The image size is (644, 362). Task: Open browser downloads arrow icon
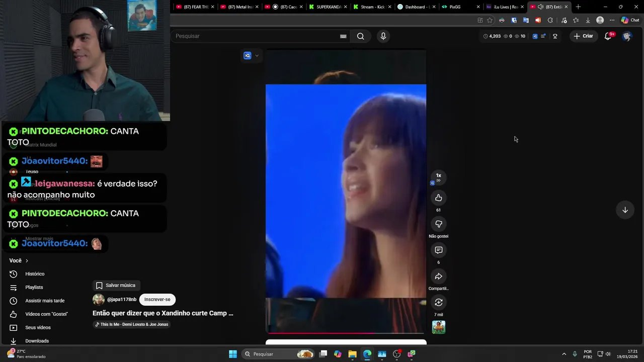pos(588,20)
